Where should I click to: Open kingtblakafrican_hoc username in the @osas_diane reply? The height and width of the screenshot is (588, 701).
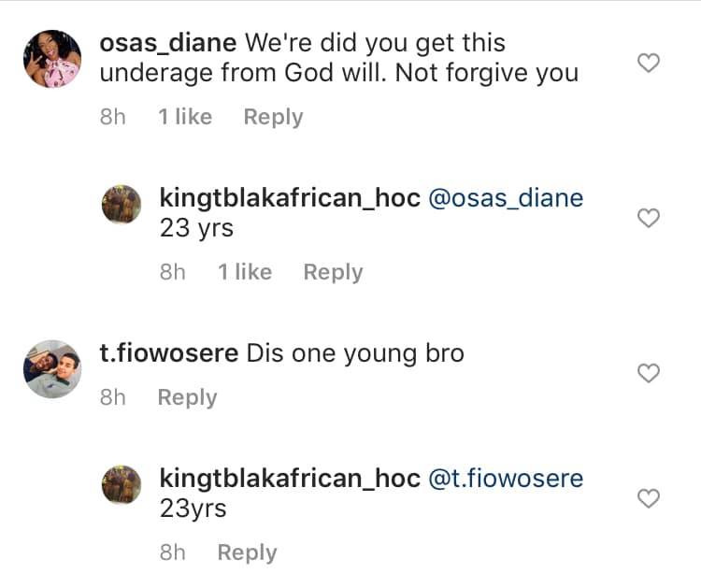tap(290, 198)
